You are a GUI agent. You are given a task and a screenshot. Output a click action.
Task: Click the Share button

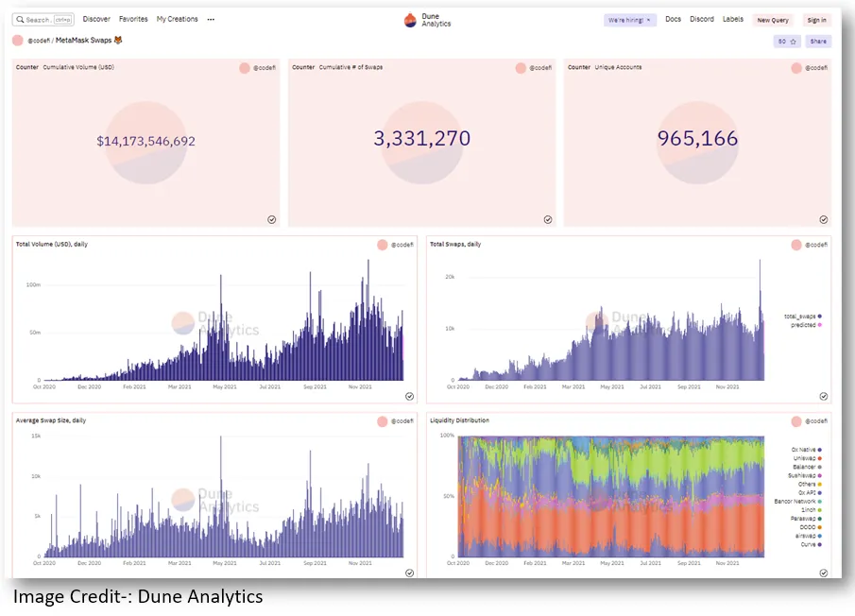coord(818,42)
